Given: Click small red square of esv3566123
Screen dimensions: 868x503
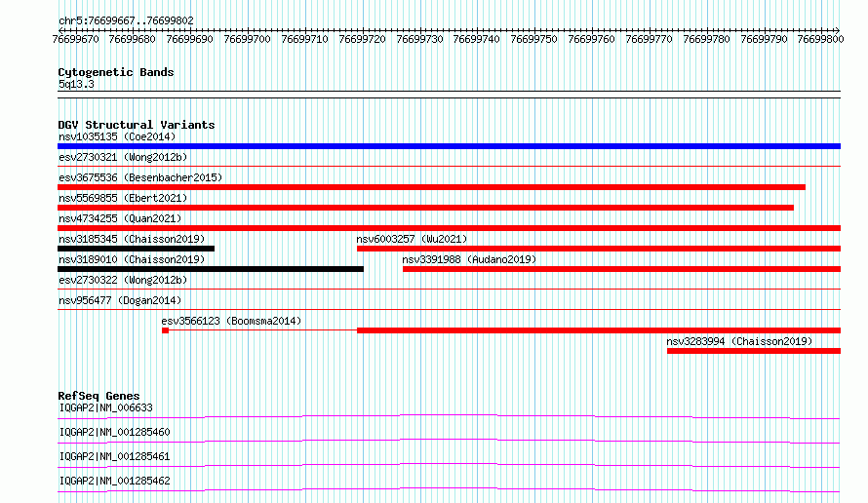Looking at the screenshot, I should 165,330.
